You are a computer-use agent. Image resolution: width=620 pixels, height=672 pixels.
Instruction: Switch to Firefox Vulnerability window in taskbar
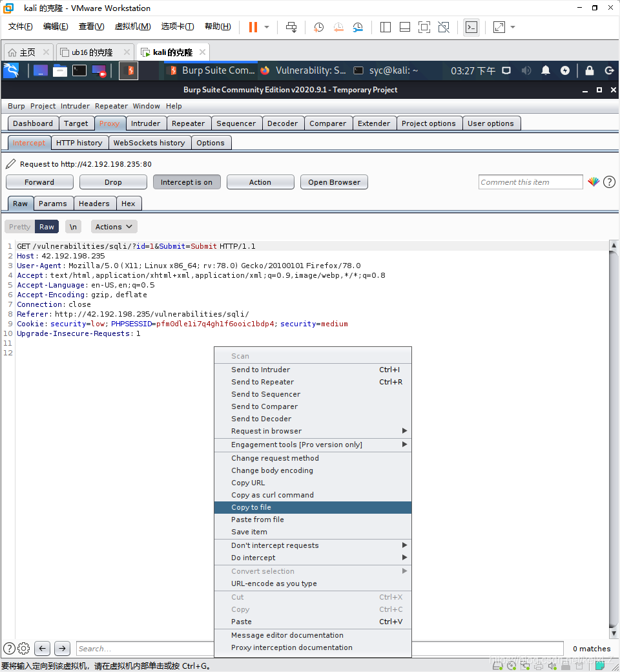tap(304, 70)
